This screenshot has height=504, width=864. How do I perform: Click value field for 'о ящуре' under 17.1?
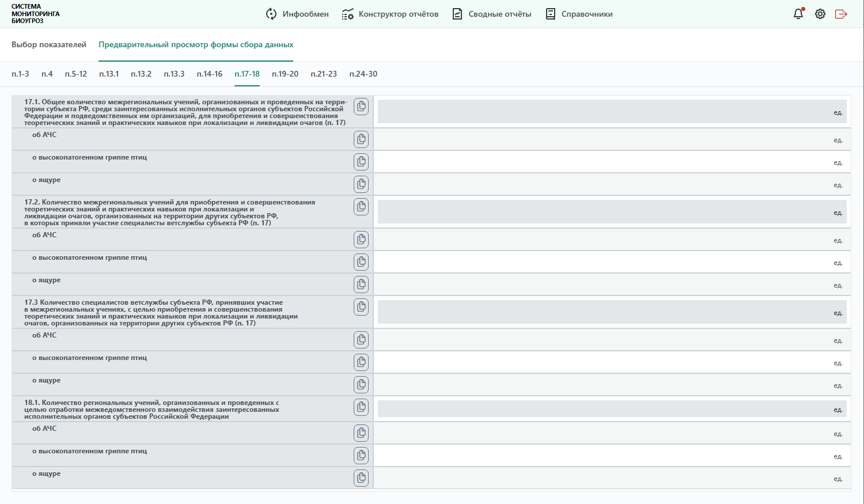[612, 184]
